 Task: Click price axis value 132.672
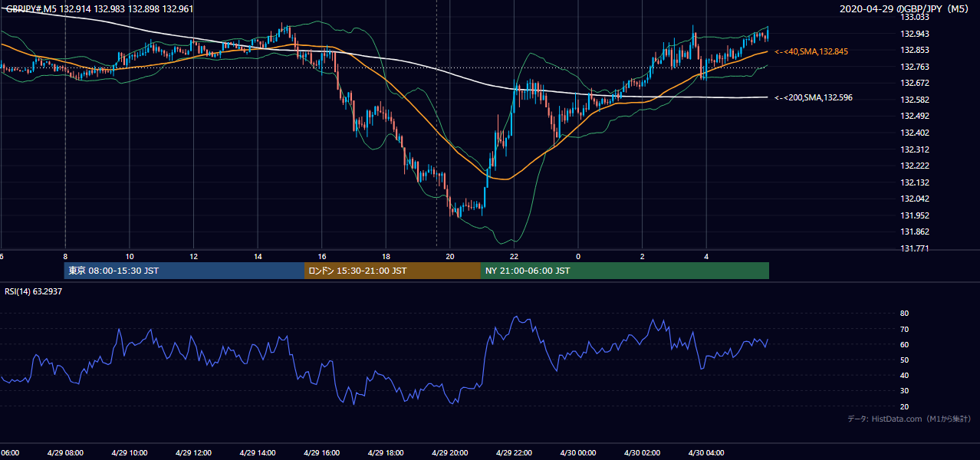915,83
